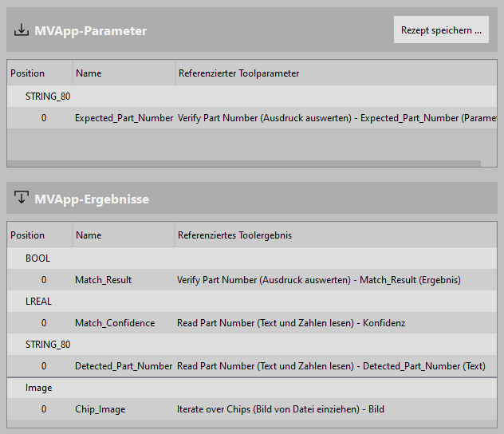This screenshot has width=504, height=434.
Task: Click the MVApp-Parameter download icon
Action: click(x=21, y=30)
